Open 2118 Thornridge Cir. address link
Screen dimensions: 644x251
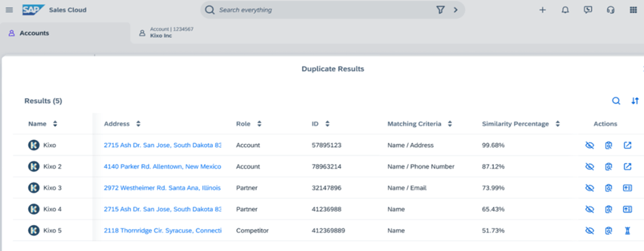(x=162, y=230)
